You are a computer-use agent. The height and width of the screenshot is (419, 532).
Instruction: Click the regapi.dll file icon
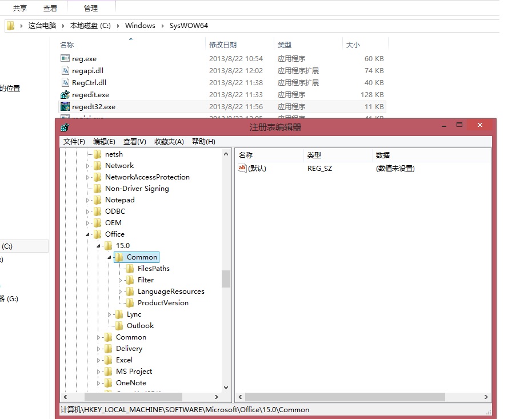pyautogui.click(x=65, y=70)
